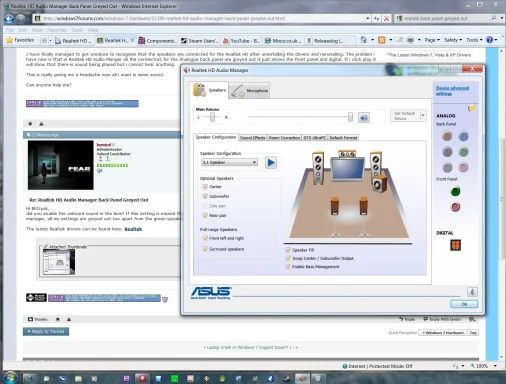Toggle the Subwoofer checkbox
The width and height of the screenshot is (506, 384).
click(x=205, y=196)
